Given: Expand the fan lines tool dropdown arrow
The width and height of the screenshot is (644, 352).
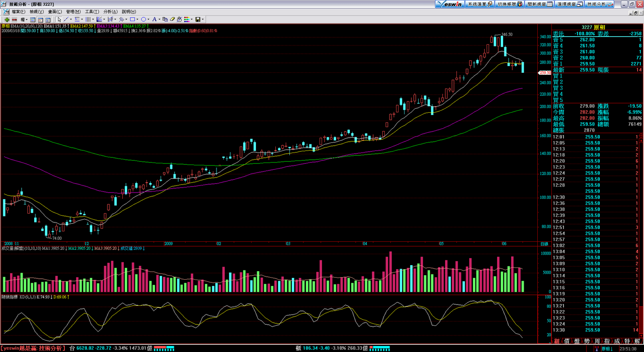Looking at the screenshot, I should point(104,19).
